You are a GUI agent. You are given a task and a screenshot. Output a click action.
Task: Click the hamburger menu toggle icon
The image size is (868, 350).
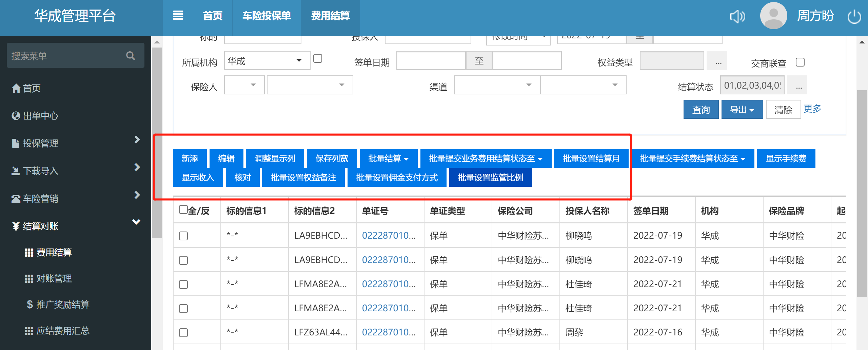tap(178, 16)
